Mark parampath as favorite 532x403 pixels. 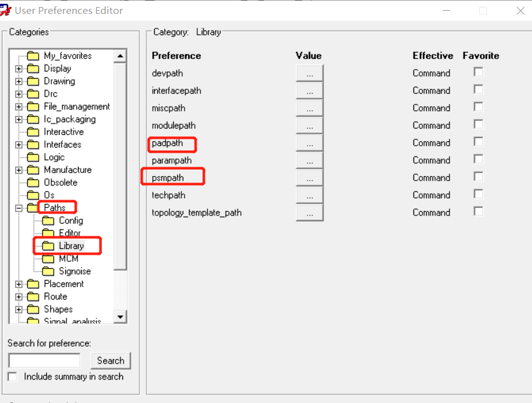478,159
